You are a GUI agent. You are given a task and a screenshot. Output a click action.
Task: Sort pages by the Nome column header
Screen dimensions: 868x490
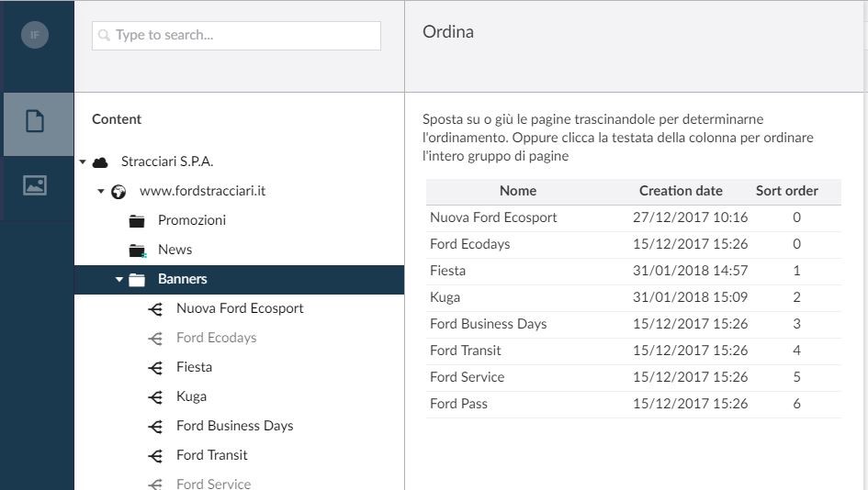coord(518,191)
